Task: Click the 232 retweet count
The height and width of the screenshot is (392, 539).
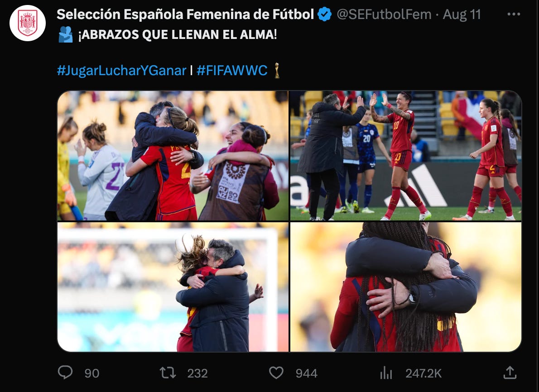Action: point(197,373)
